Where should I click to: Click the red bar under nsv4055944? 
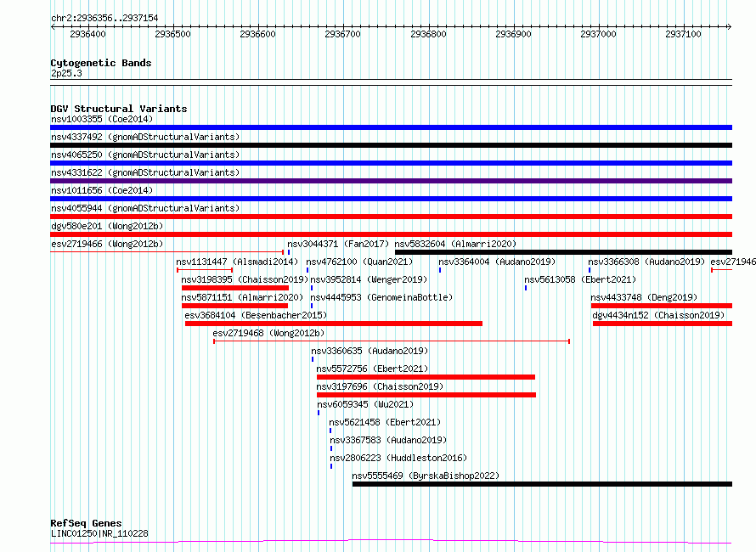point(391,217)
